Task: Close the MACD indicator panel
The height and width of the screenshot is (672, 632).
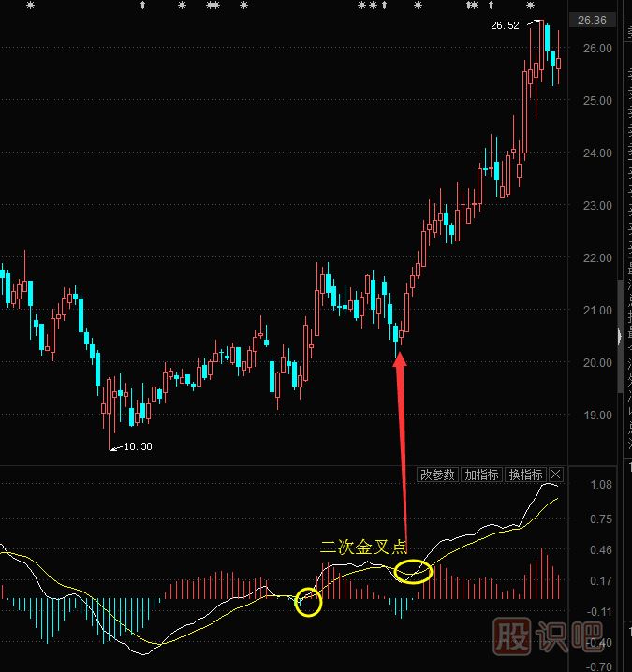Action: coord(556,475)
